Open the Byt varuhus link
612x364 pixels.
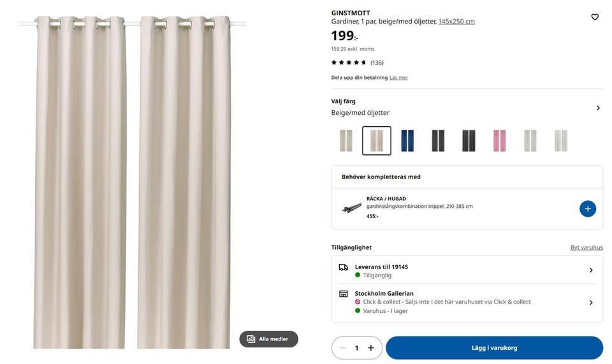pos(586,247)
